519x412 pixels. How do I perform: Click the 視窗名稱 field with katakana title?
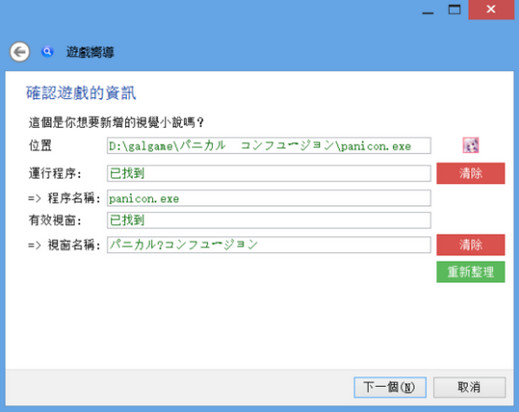pyautogui.click(x=269, y=245)
